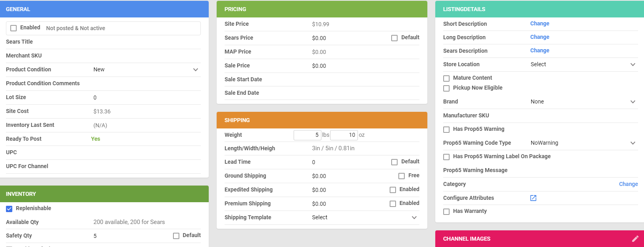Enable Free ground shipping checkbox
The width and height of the screenshot is (644, 247).
coord(402,176)
